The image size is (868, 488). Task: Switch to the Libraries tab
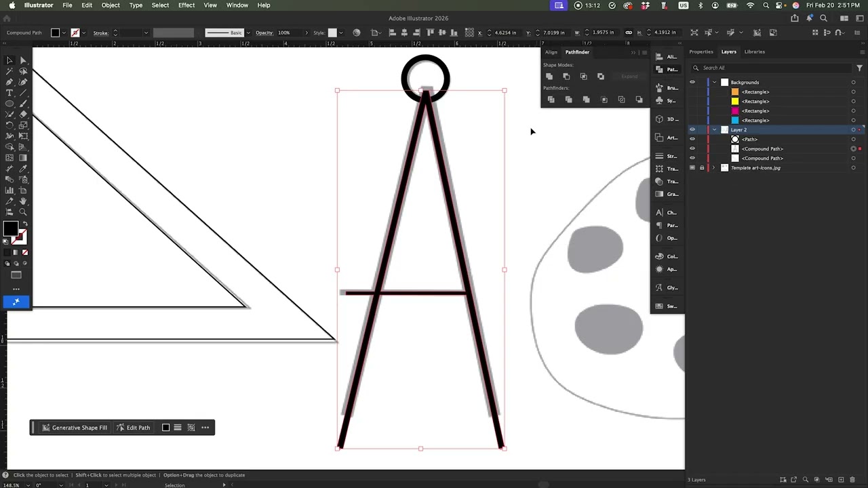point(755,52)
